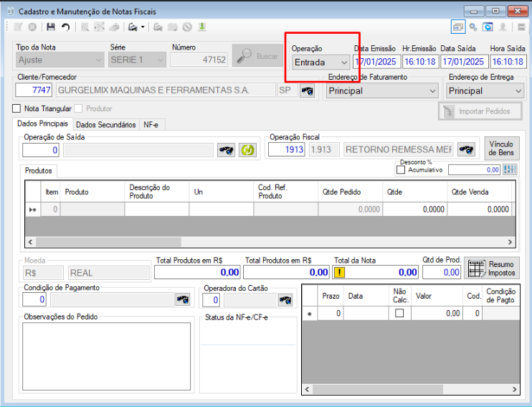Click the highlighted window switch icon at top right
The image size is (532, 407).
458,27
